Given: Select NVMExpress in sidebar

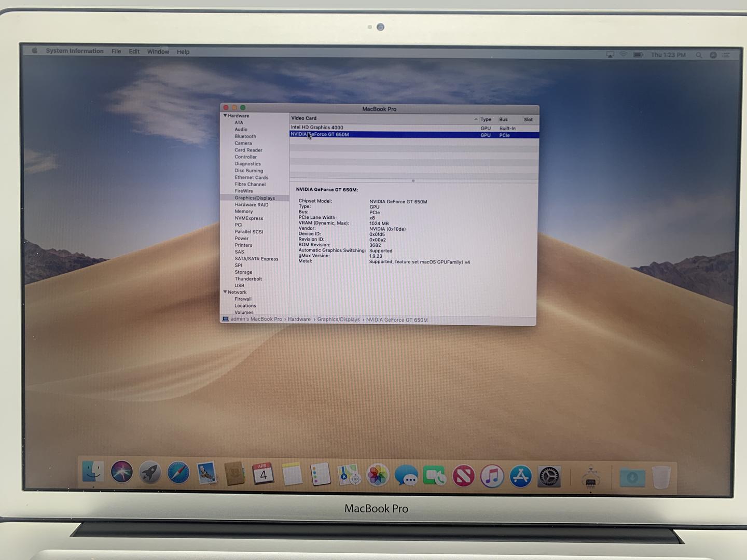Looking at the screenshot, I should 249,218.
